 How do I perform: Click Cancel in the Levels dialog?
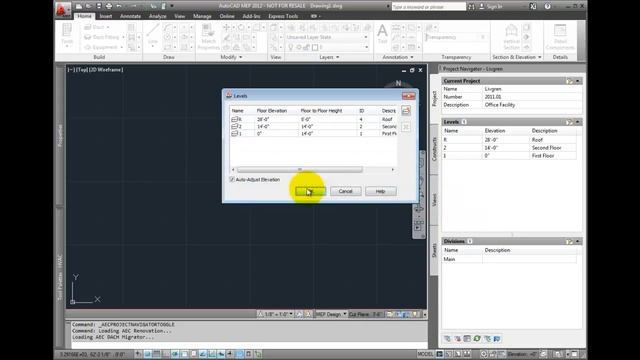[x=345, y=191]
